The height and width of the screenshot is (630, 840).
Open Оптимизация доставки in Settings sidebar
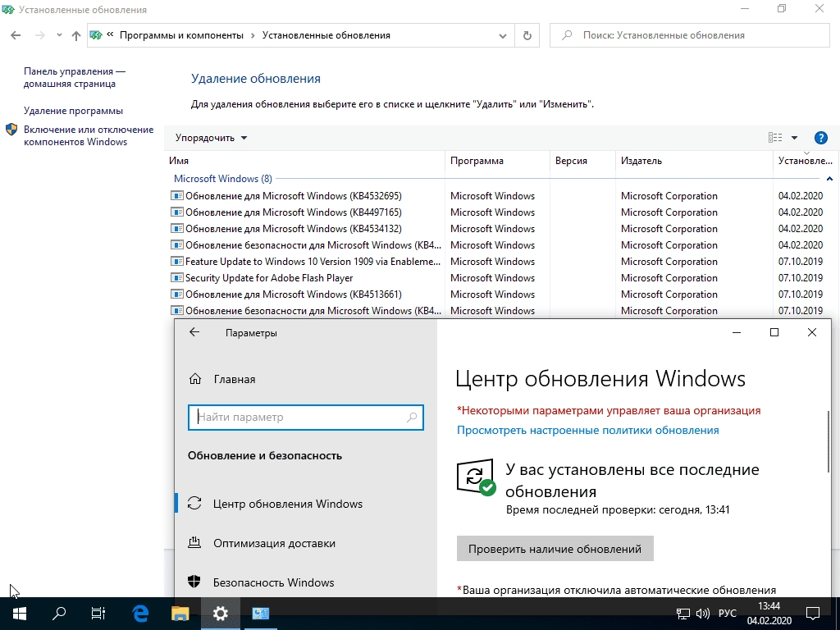tap(305, 543)
